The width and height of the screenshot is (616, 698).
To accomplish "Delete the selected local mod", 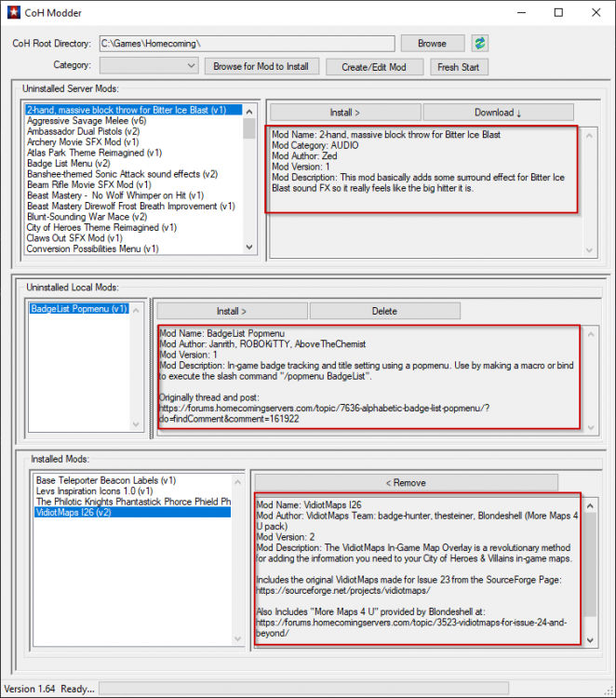I will point(384,311).
